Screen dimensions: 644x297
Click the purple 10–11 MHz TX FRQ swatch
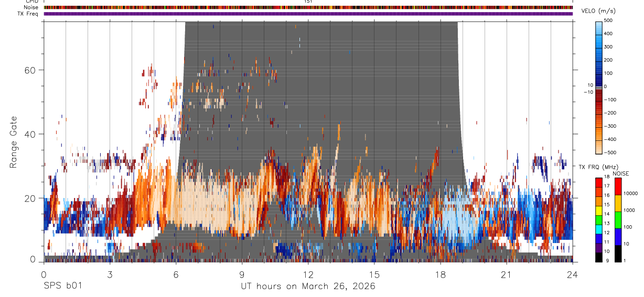coord(598,247)
